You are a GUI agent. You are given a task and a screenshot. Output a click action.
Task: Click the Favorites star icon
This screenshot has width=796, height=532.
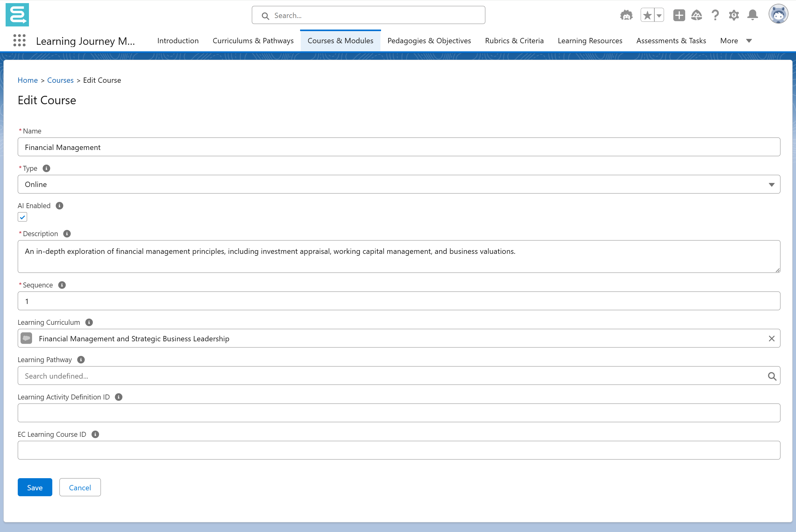coord(647,15)
